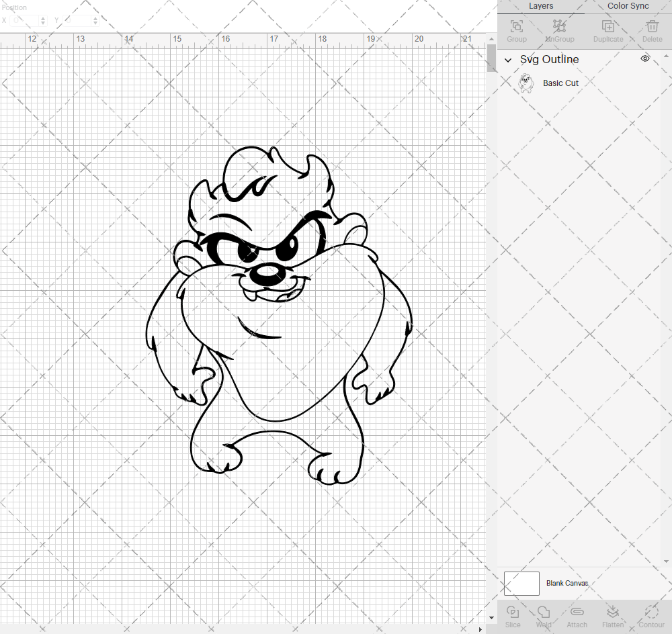Click the Duplicate icon
Viewport: 672px width, 634px height.
608,27
